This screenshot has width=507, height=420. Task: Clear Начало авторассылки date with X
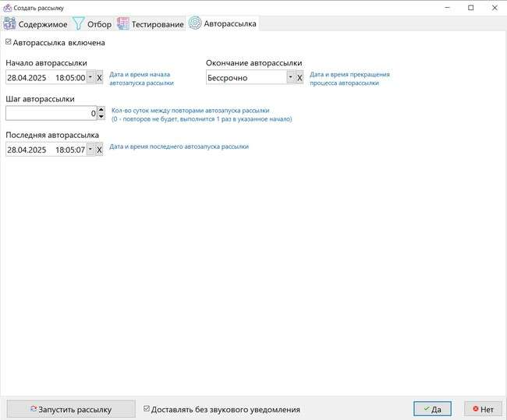tap(99, 78)
